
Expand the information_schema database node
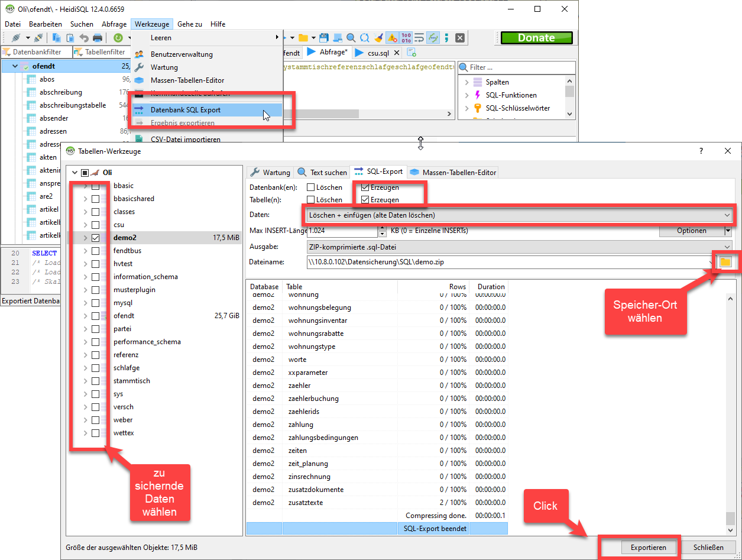click(x=85, y=277)
